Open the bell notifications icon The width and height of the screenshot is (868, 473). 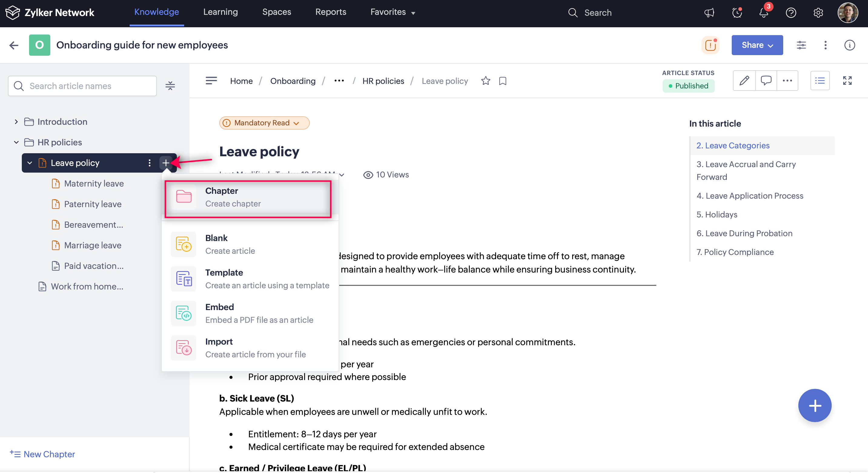(x=764, y=13)
